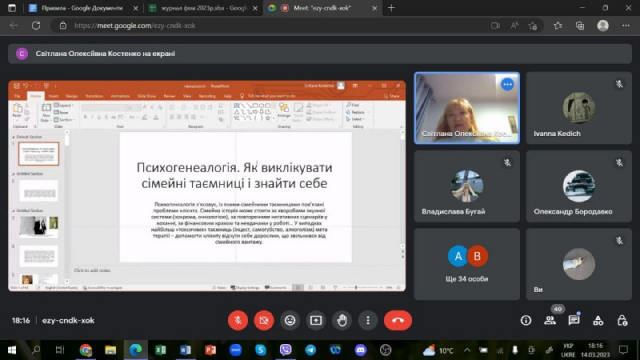Open the chat with everyone panel
Viewport: 640px width, 360px height.
(x=574, y=320)
